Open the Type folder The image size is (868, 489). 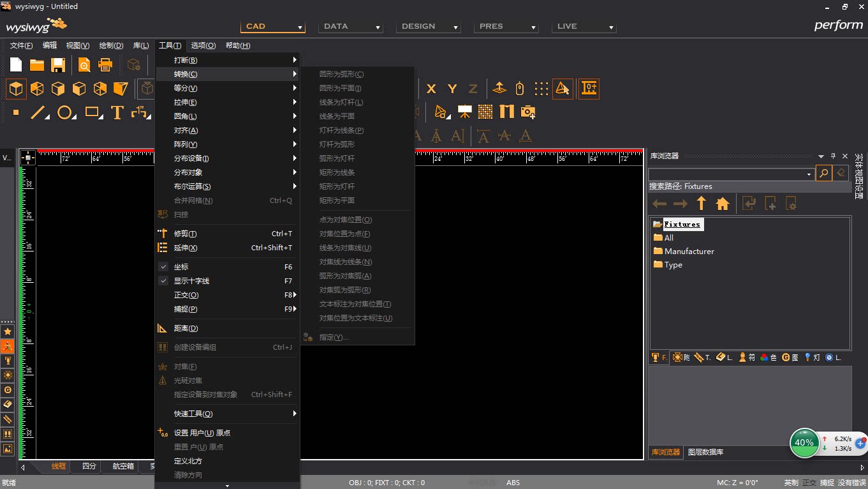point(668,265)
